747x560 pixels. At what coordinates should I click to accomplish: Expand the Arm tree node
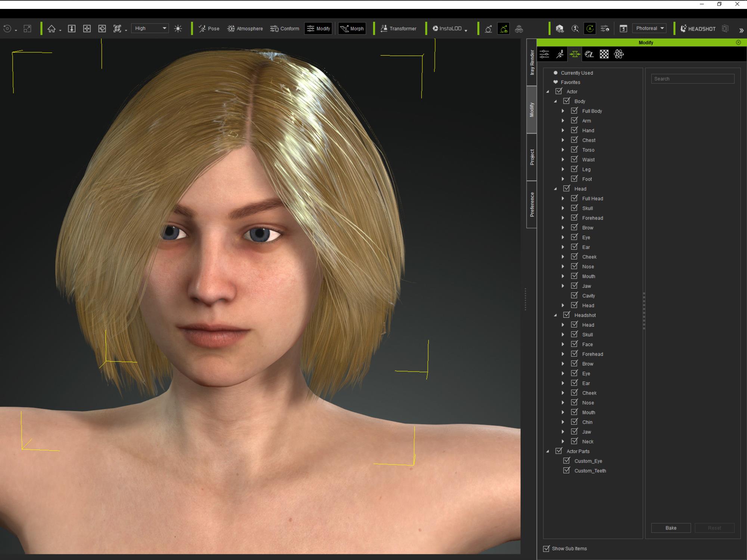563,121
